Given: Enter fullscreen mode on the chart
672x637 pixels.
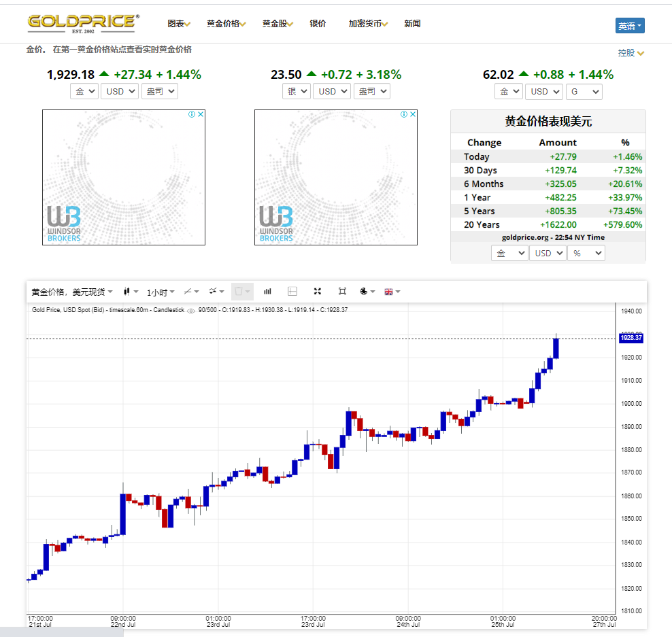Looking at the screenshot, I should (317, 291).
